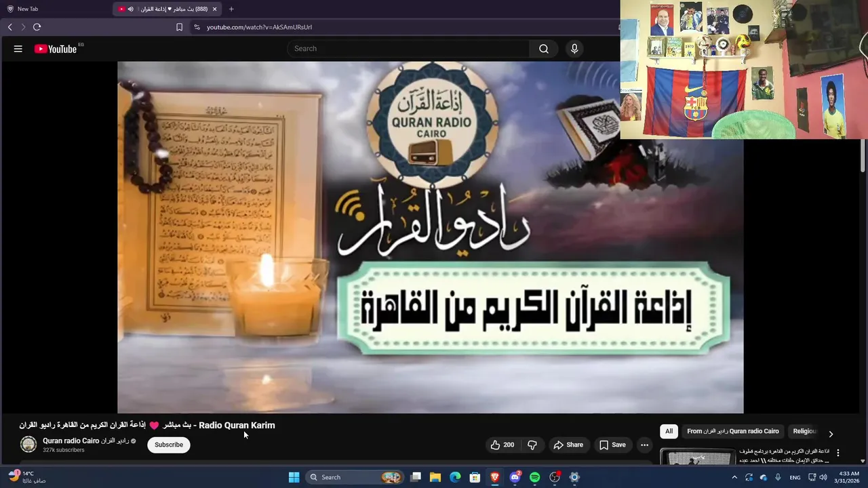Image resolution: width=868 pixels, height=488 pixels.
Task: Share the Quran radio video
Action: [x=568, y=445]
